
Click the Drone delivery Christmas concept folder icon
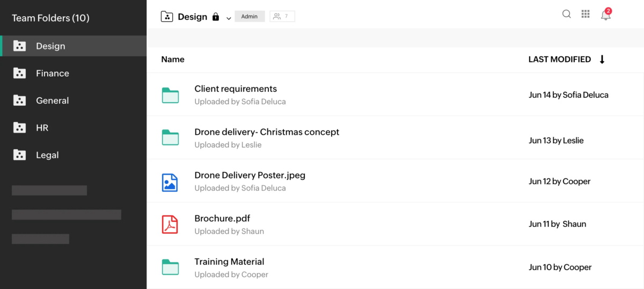pos(170,138)
